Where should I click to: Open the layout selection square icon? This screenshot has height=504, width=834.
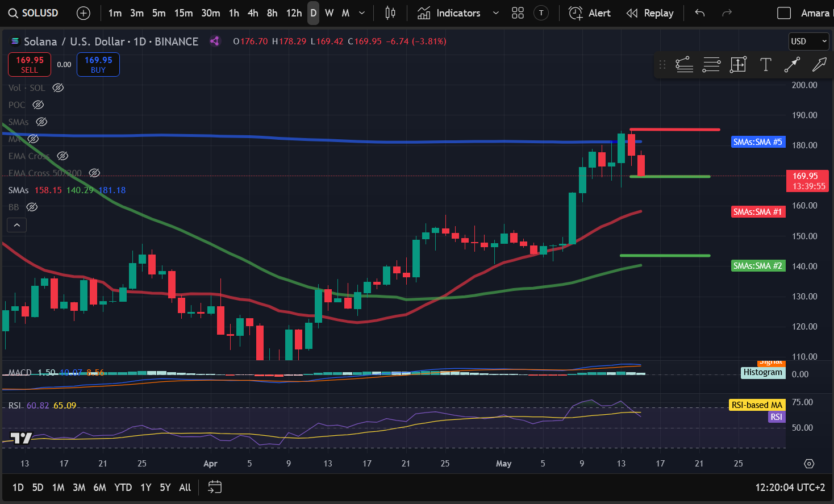pos(784,13)
